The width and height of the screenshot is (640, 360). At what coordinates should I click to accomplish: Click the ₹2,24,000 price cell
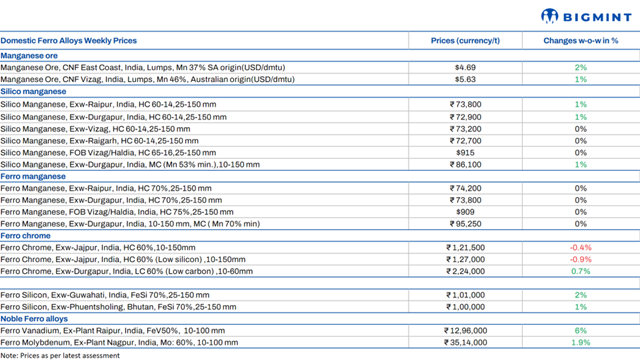coord(465,271)
